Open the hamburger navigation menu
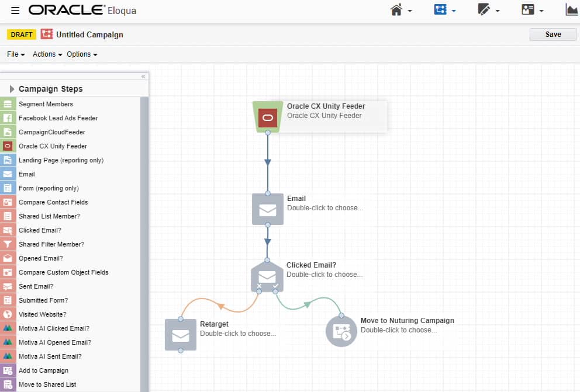This screenshot has height=392, width=580. 15,9
